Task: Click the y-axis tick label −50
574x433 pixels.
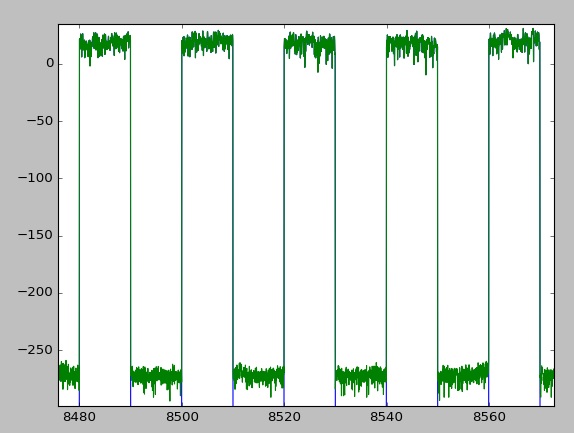Action: tap(40, 120)
